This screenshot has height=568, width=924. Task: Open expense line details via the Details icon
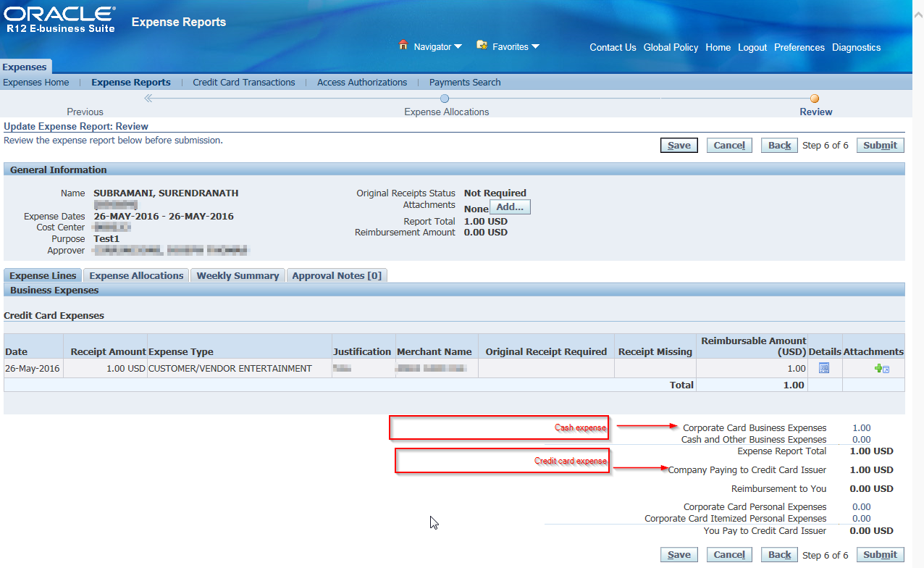824,368
